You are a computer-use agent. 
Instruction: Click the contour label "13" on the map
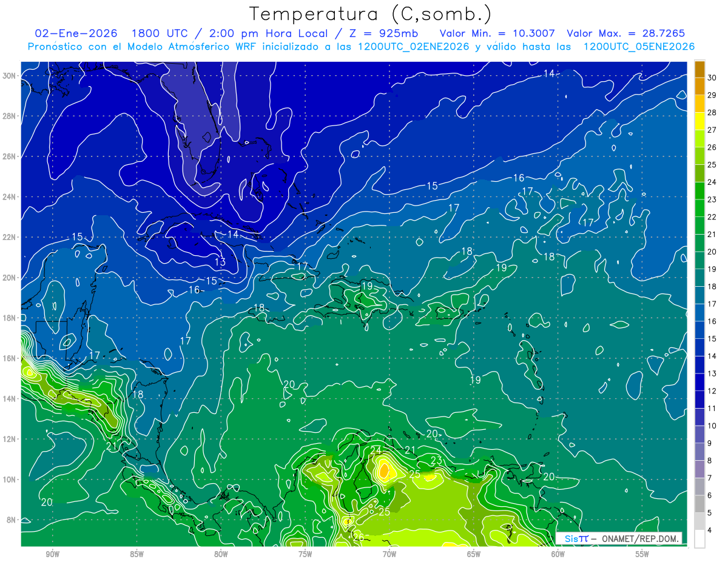click(220, 263)
